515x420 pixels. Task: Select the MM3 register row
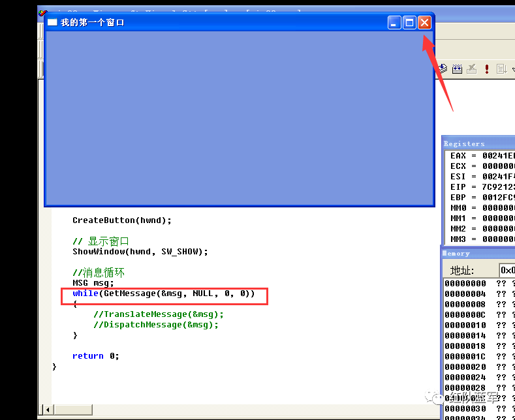coord(482,239)
